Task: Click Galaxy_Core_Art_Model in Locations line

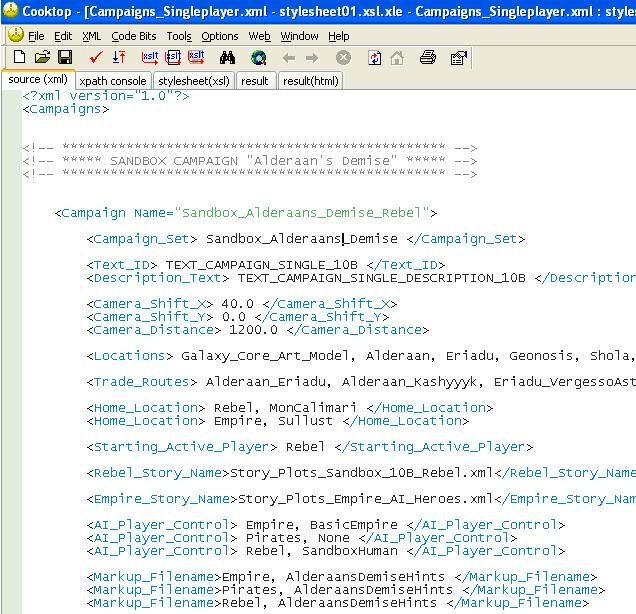Action: coord(264,355)
